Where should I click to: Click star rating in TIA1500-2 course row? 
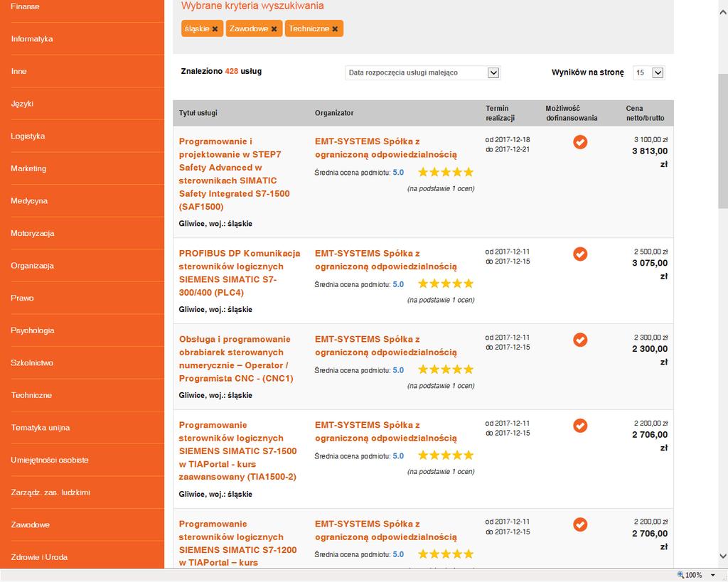point(446,456)
